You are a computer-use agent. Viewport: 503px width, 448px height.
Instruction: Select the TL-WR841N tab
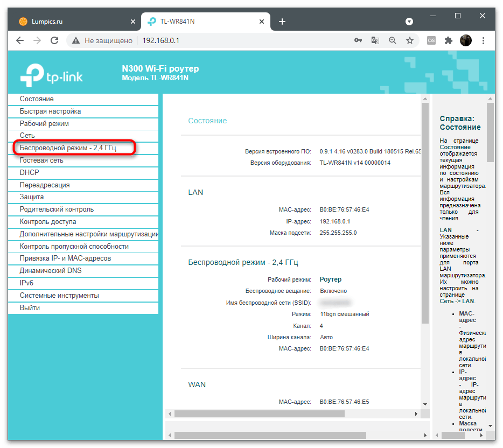pyautogui.click(x=205, y=22)
